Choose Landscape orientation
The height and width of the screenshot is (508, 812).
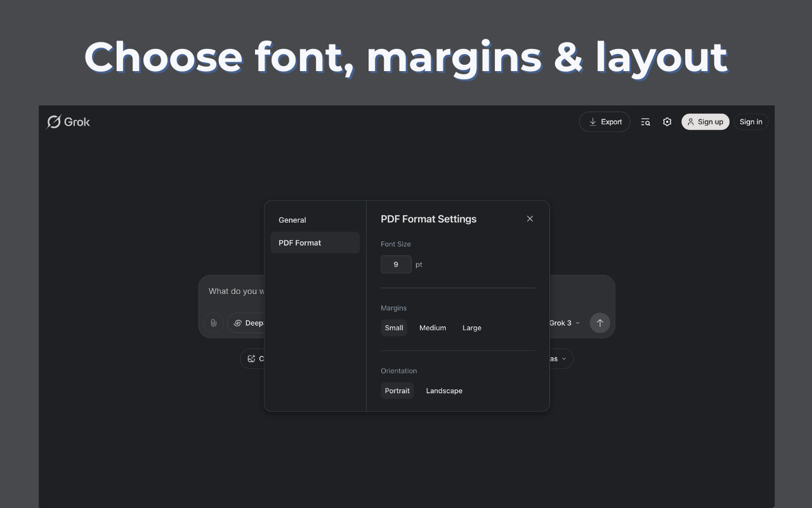point(444,391)
